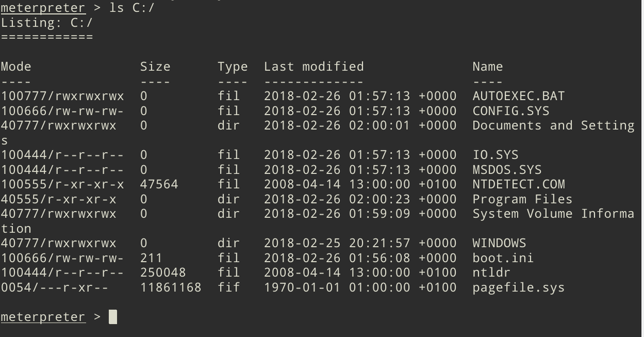Click the pagefile.sys file name
644x337 pixels.
coord(518,288)
